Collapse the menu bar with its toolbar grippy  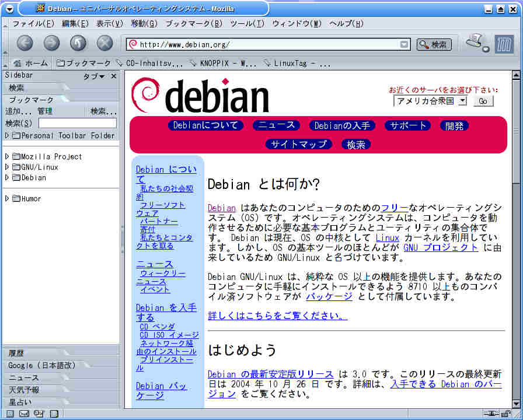click(x=5, y=24)
